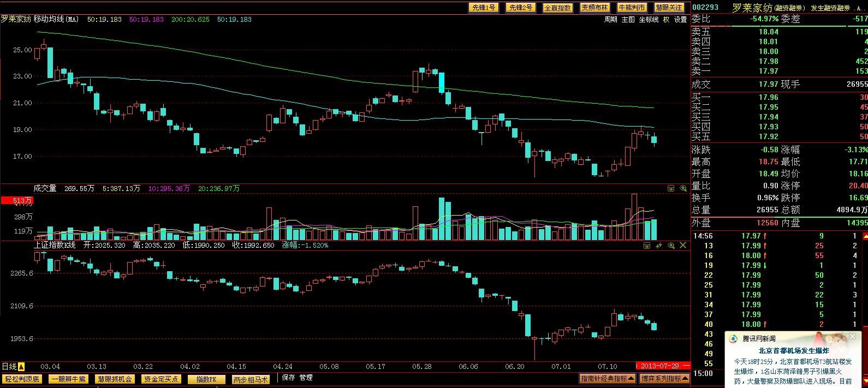Click the 卖一 price 17.97
The height and width of the screenshot is (388, 868).
[x=769, y=71]
